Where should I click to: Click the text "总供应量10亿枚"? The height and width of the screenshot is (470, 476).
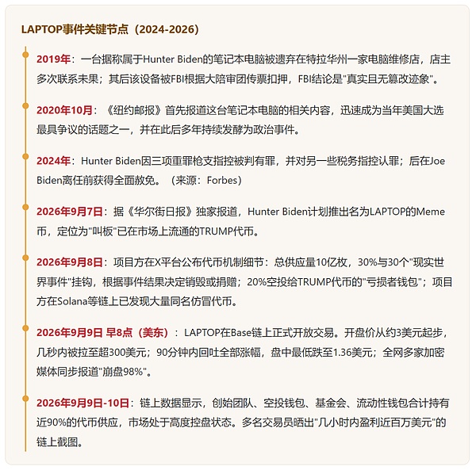tap(310, 262)
